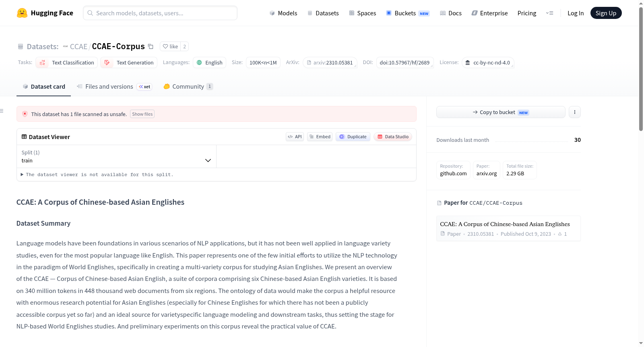Click the heart like button
The height and width of the screenshot is (347, 644).
click(x=170, y=46)
